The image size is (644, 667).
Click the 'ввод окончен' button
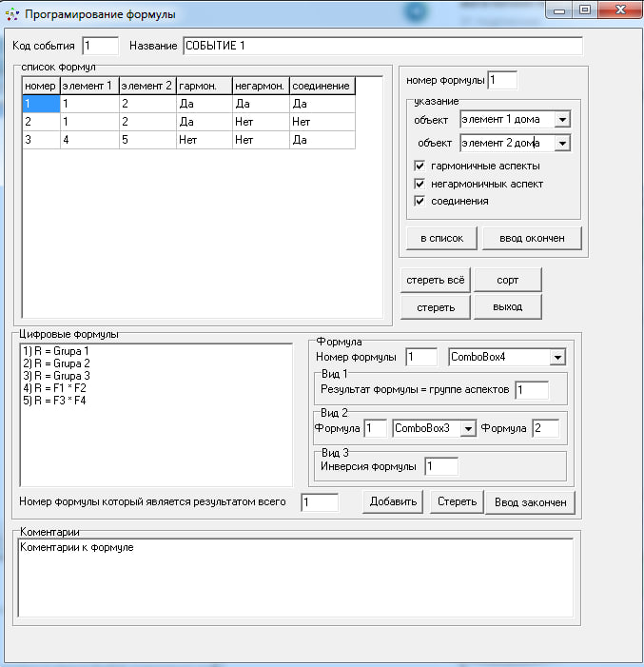pos(532,237)
